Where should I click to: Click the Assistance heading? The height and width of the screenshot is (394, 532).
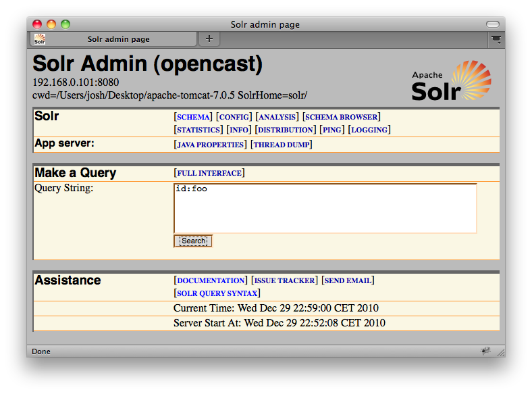(x=68, y=280)
